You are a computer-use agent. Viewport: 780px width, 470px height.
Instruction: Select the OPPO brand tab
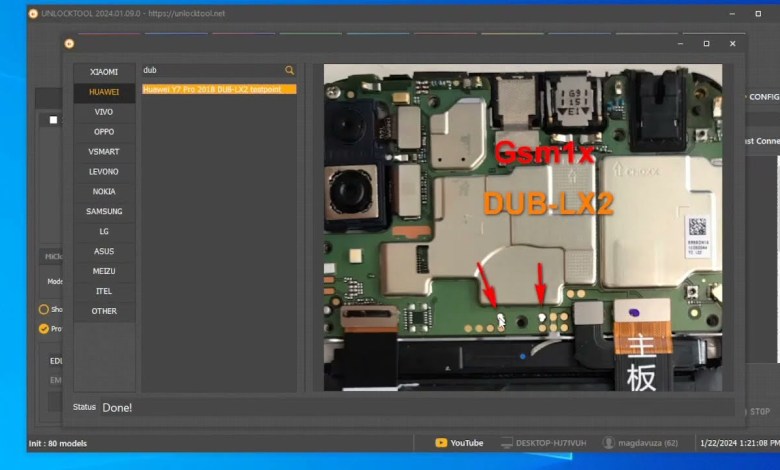click(x=104, y=132)
